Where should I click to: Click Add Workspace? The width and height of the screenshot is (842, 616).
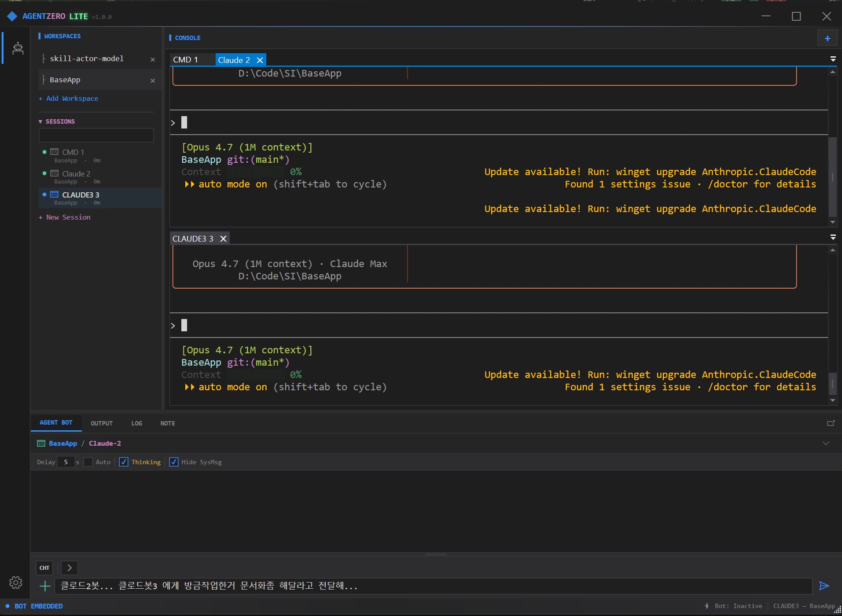pyautogui.click(x=69, y=98)
